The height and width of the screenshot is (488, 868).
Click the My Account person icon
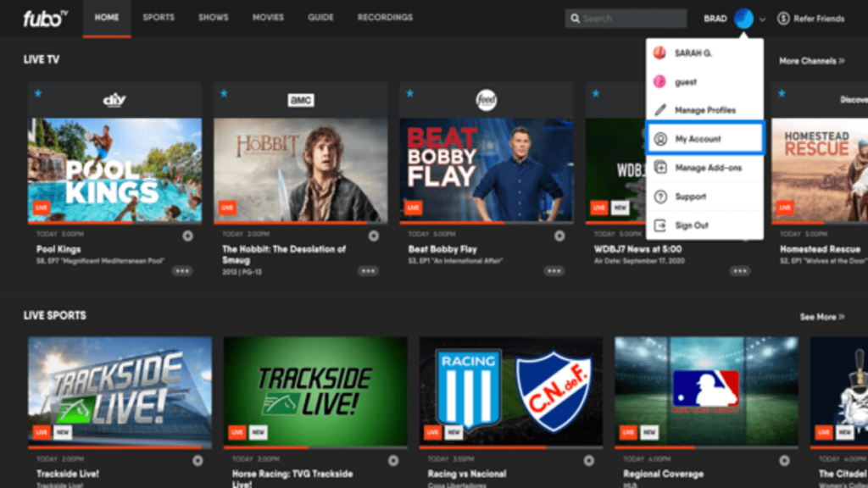[x=662, y=138]
